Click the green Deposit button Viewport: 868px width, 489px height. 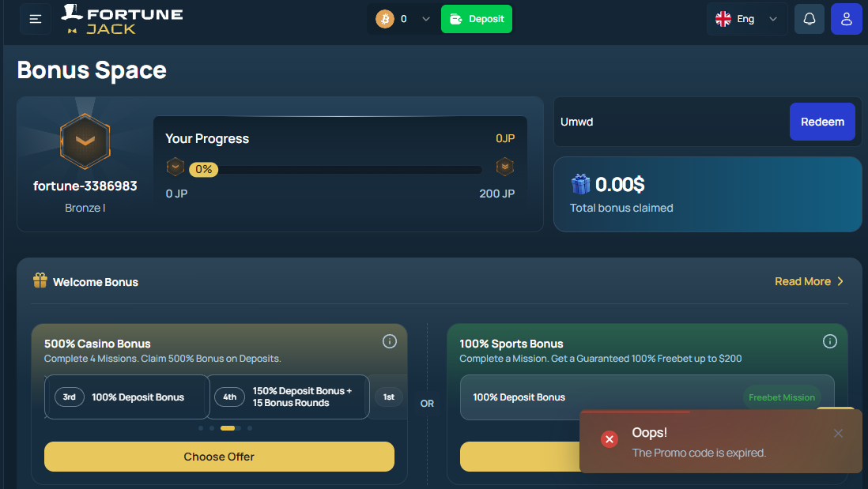coord(477,20)
